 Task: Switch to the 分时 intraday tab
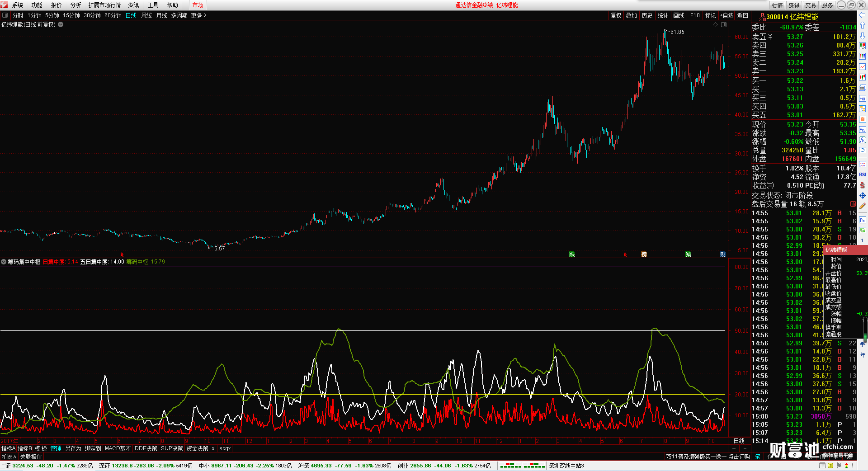click(18, 15)
